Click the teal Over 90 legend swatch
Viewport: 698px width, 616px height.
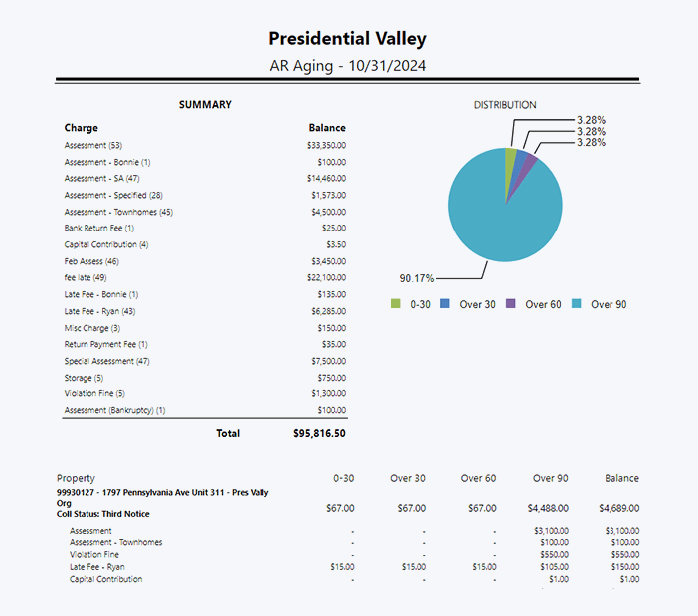pyautogui.click(x=577, y=304)
